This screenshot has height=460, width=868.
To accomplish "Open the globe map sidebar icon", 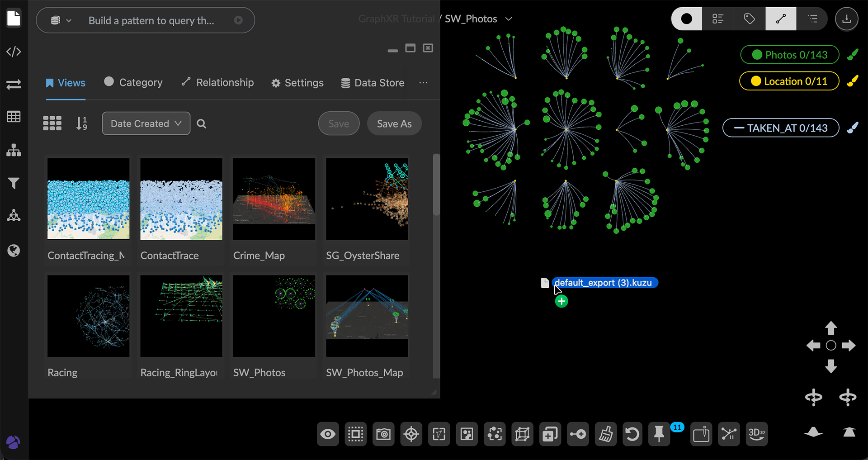I will tap(14, 251).
